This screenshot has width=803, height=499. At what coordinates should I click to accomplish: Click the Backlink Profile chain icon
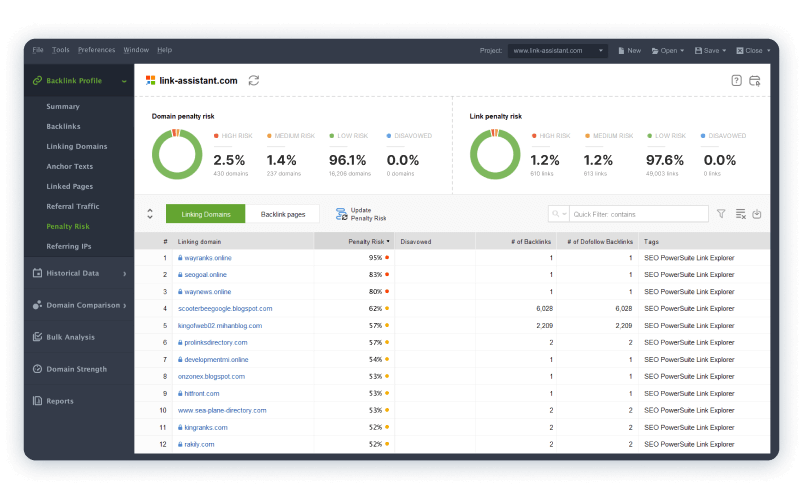click(x=37, y=80)
